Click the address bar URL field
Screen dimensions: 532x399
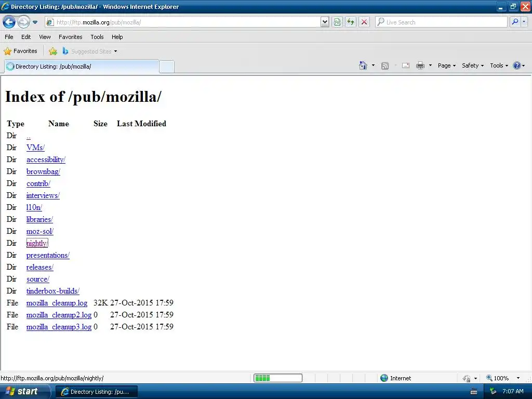183,22
